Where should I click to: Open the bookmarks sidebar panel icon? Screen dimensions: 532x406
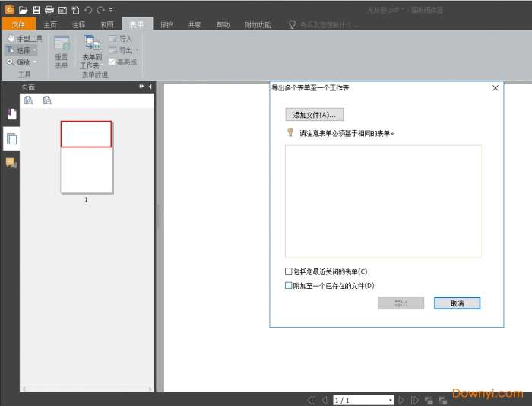(x=11, y=114)
